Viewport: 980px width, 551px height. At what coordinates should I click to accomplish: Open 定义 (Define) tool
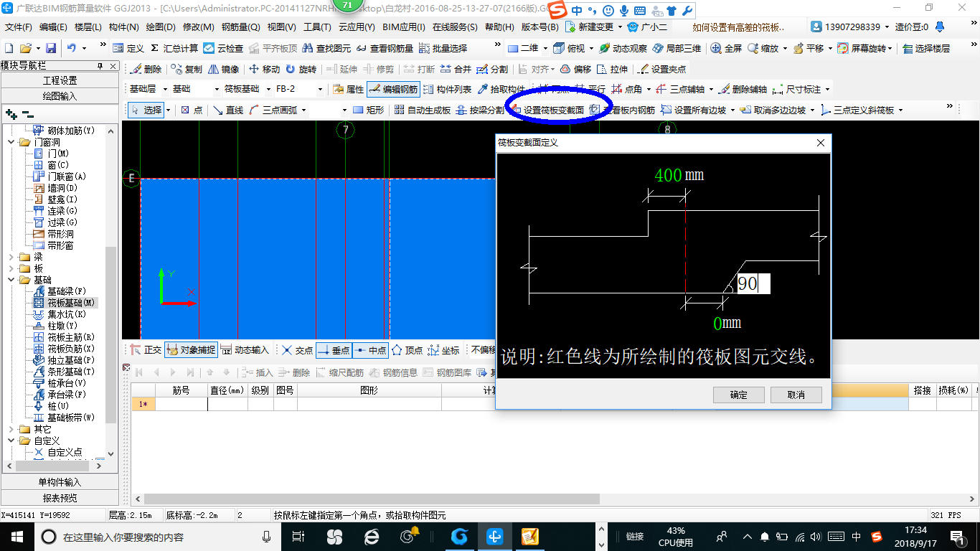pyautogui.click(x=128, y=48)
